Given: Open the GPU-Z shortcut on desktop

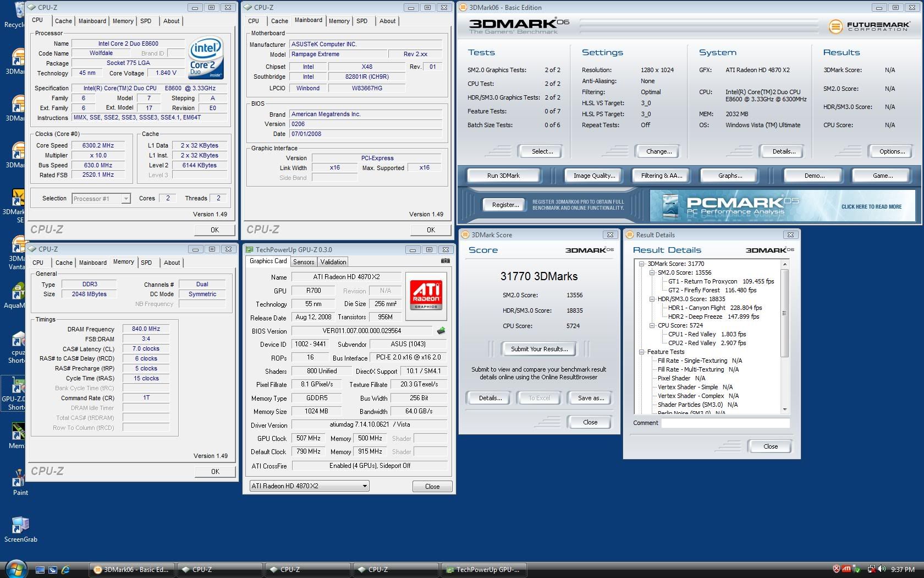Looking at the screenshot, I should (15, 394).
